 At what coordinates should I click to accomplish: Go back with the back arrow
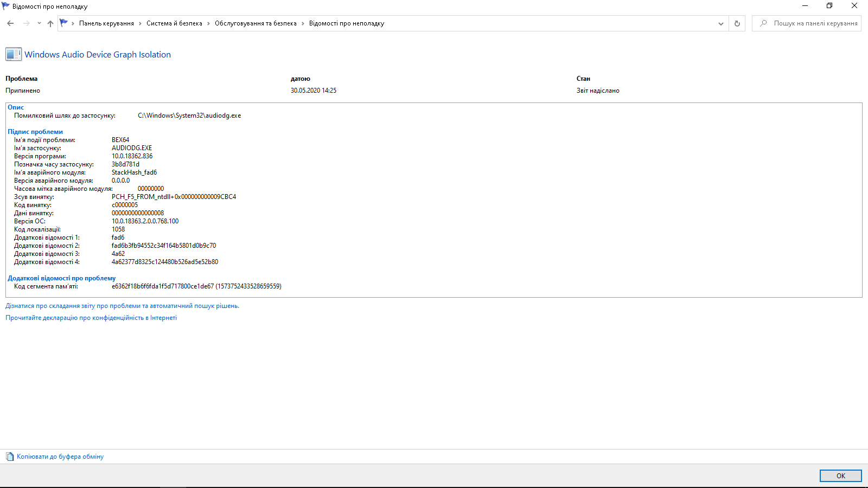10,23
